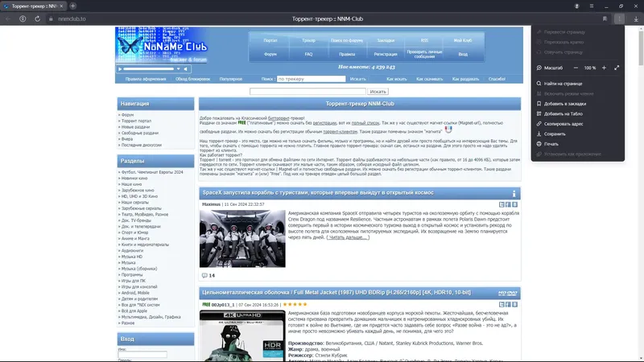Open 'Свободные раздачи' sidebar link
The height and width of the screenshot is (362, 644).
coord(139,133)
